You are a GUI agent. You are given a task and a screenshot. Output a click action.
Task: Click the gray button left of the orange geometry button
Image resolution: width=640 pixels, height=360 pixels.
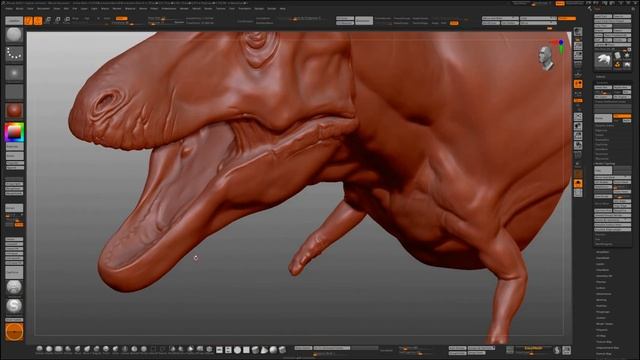[x=603, y=118]
